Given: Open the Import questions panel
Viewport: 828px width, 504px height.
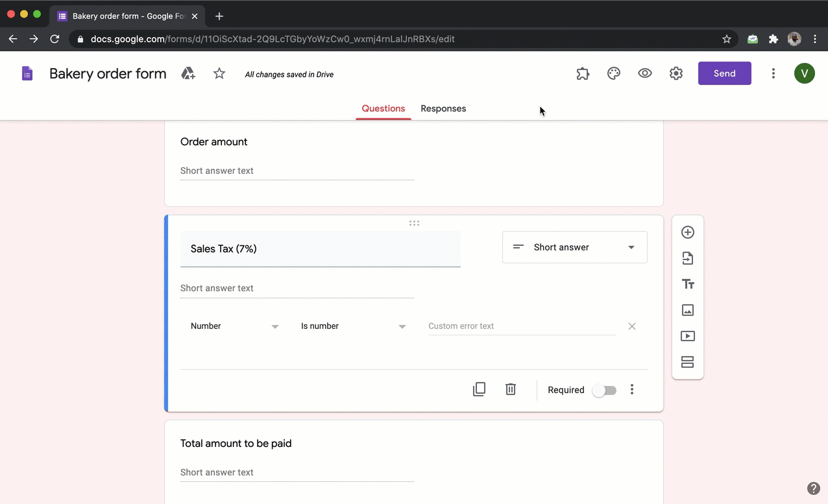Looking at the screenshot, I should (687, 258).
